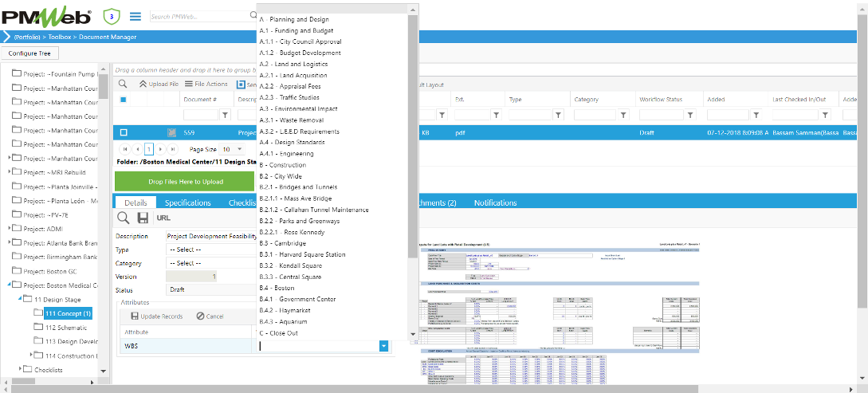Click the Document # filter text box

click(x=201, y=115)
